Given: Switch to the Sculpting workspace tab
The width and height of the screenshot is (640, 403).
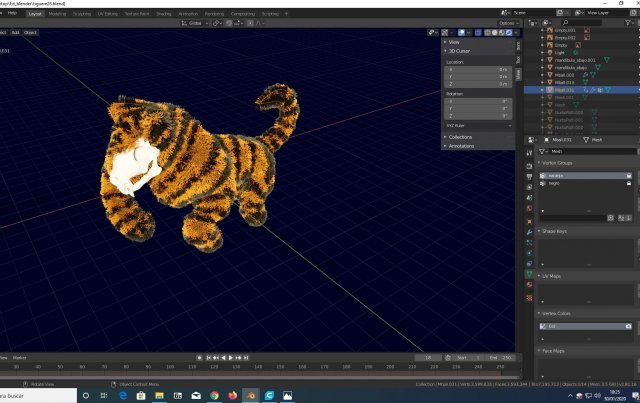Looking at the screenshot, I should click(x=82, y=13).
